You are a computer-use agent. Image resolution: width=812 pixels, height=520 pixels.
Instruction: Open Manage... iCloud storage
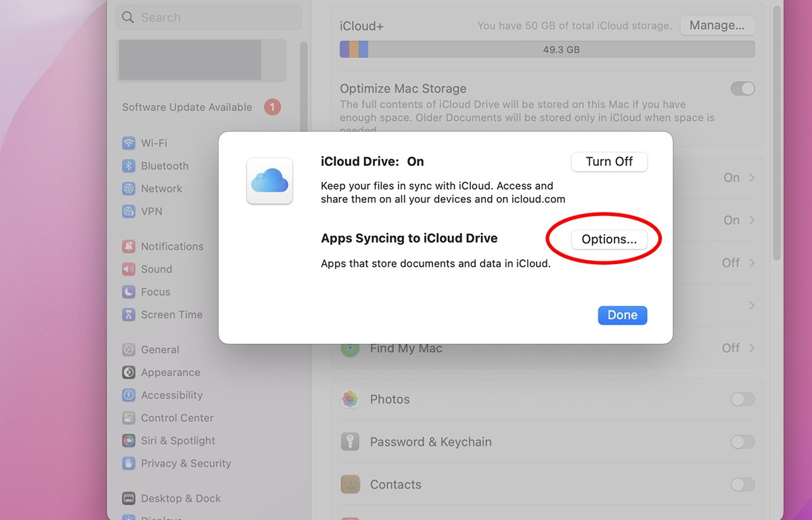click(717, 26)
